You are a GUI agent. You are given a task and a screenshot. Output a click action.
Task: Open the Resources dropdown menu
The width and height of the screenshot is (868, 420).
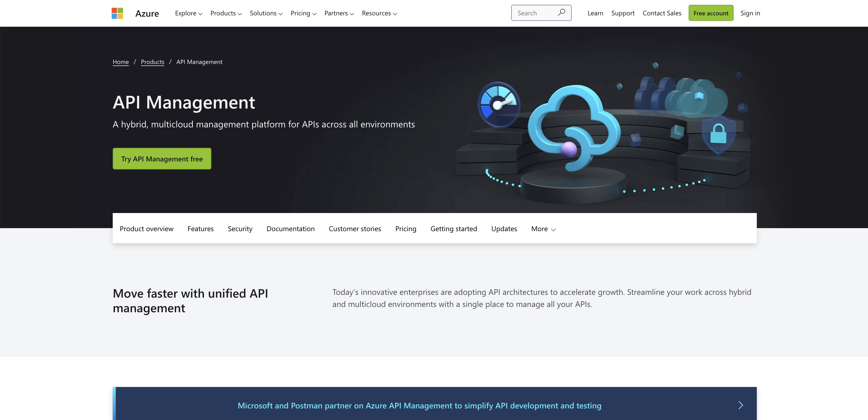point(379,13)
